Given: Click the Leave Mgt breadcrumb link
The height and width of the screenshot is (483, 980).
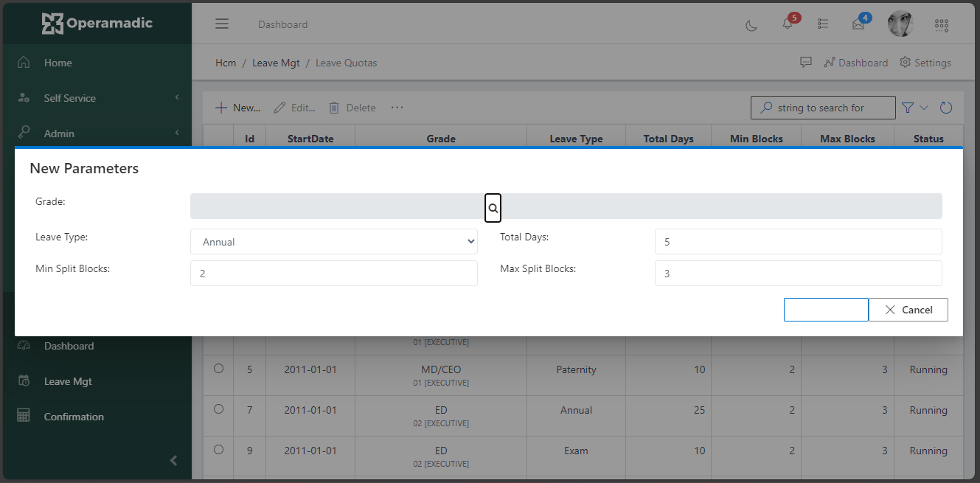Looking at the screenshot, I should (276, 63).
